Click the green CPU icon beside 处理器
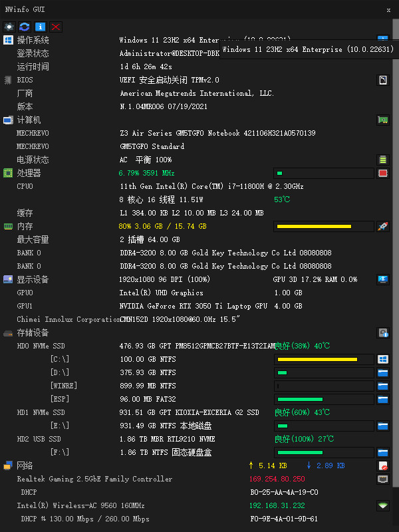The image size is (399, 532). [x=8, y=173]
